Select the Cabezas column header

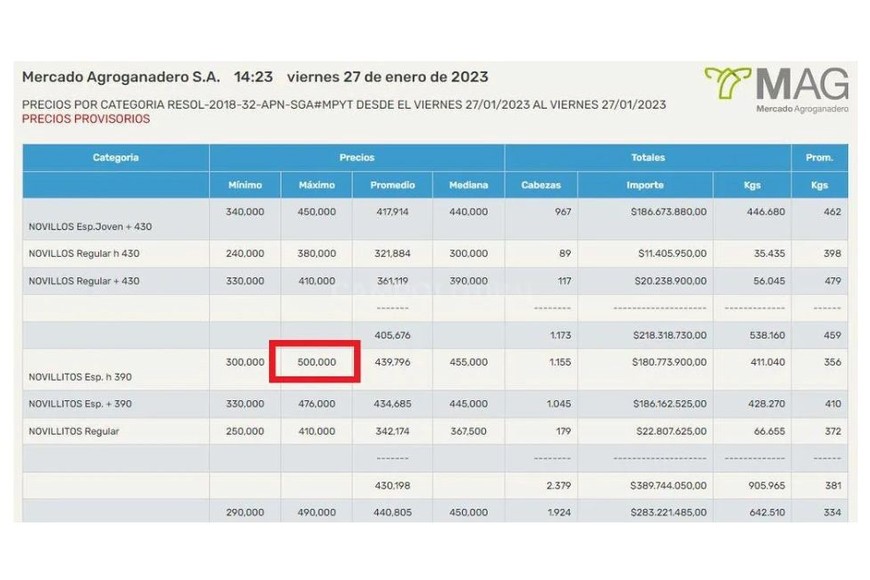pos(541,185)
